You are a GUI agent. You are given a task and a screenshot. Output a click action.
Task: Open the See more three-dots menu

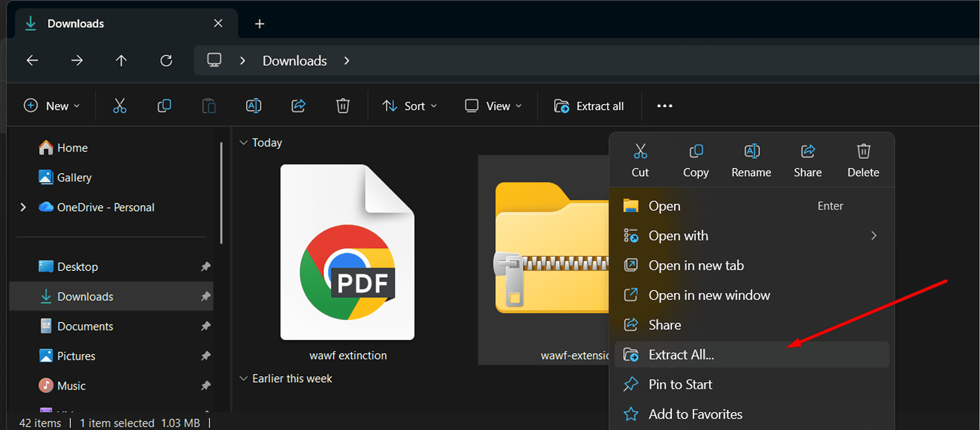665,106
